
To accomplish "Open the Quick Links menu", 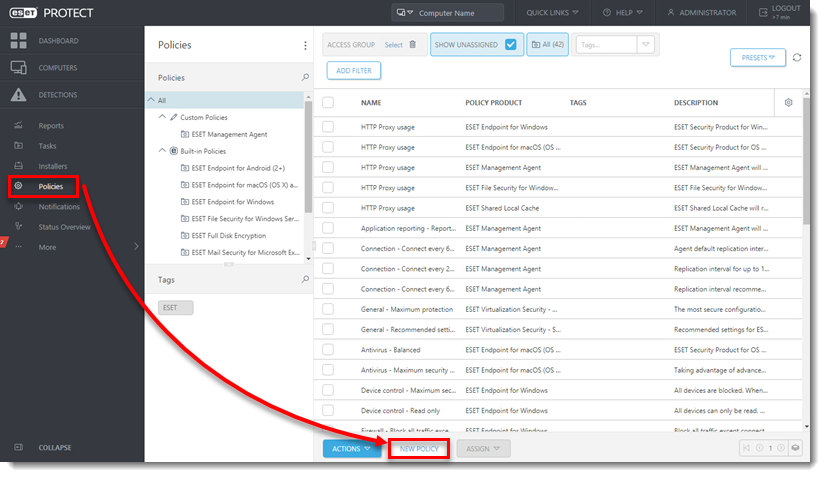I will click(552, 13).
